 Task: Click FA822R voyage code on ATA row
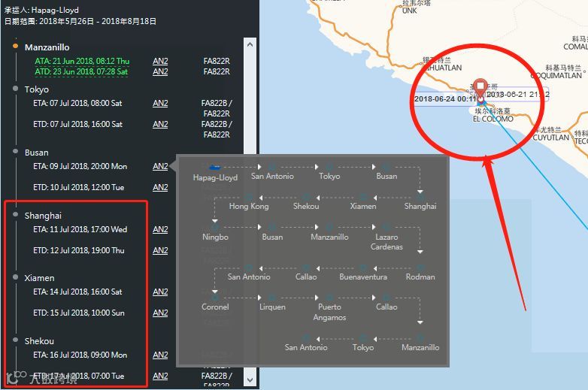(x=217, y=61)
